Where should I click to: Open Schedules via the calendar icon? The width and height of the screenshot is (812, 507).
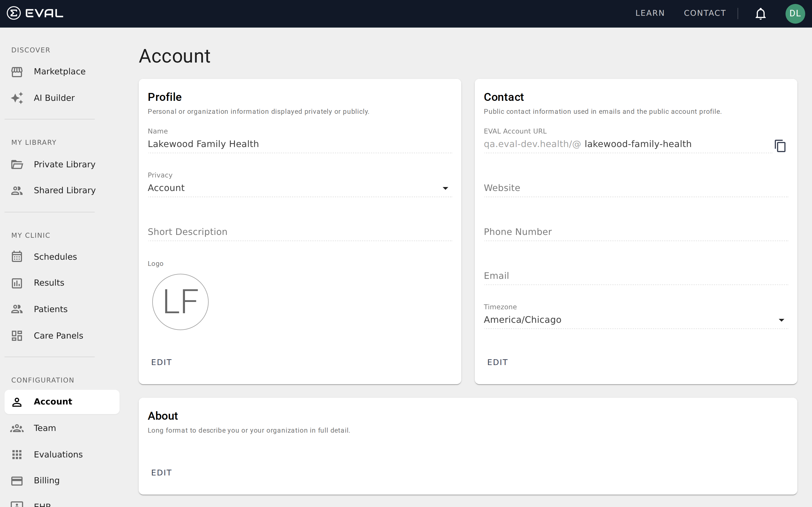17,257
